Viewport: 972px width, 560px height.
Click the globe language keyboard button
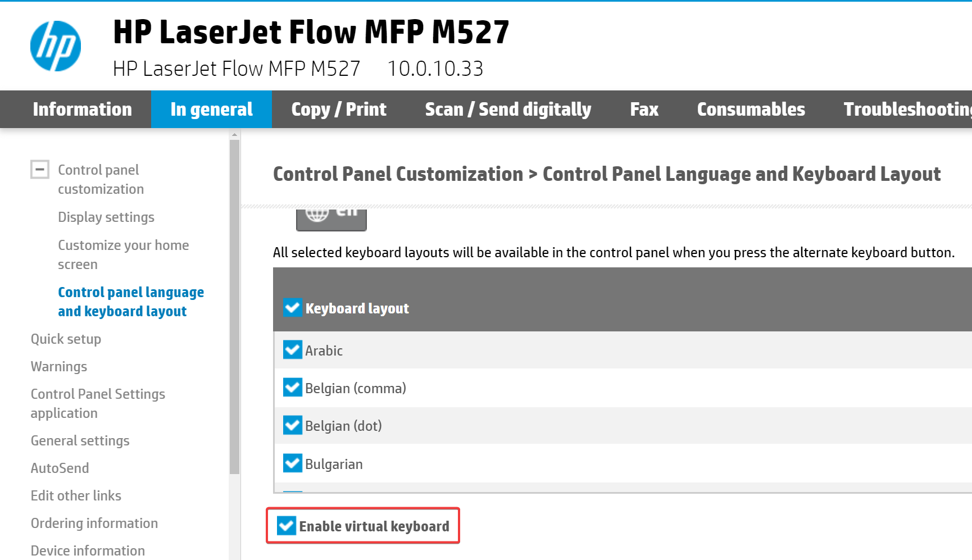click(x=331, y=218)
